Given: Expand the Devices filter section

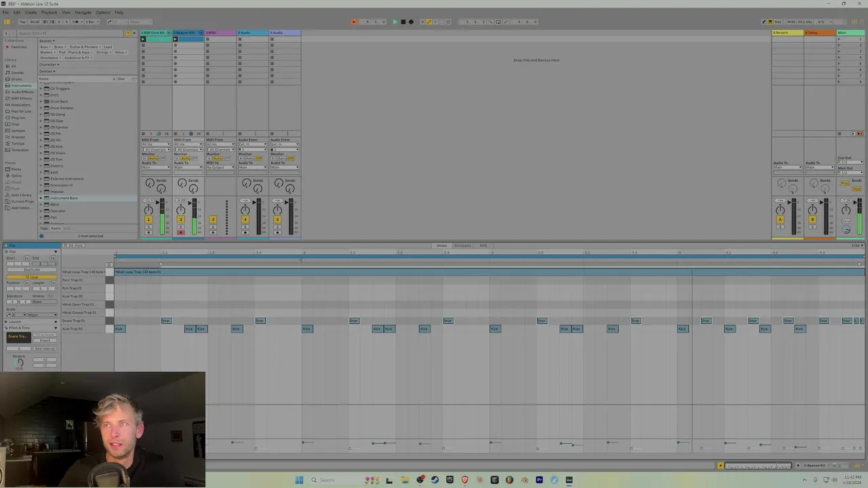Looking at the screenshot, I should [x=46, y=71].
